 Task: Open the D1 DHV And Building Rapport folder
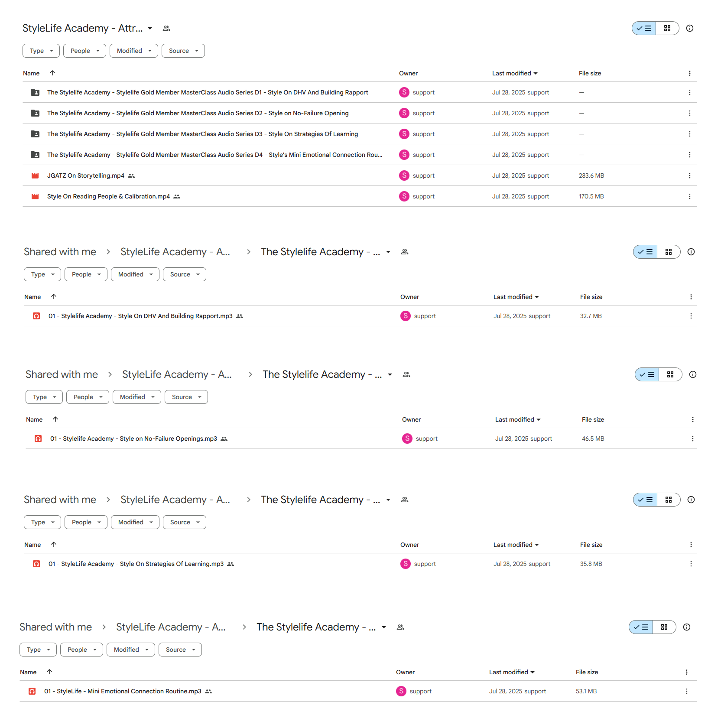(x=207, y=92)
